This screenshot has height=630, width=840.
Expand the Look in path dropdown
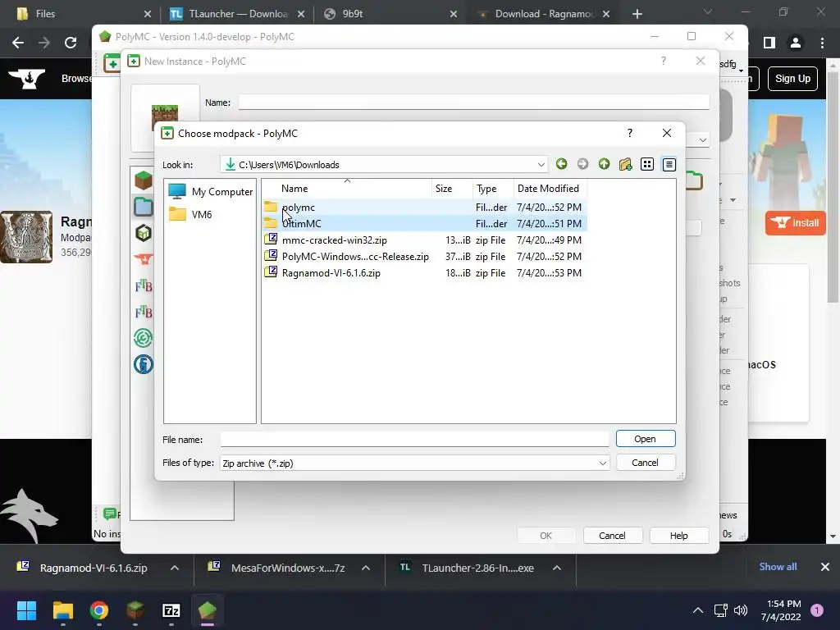coord(541,164)
